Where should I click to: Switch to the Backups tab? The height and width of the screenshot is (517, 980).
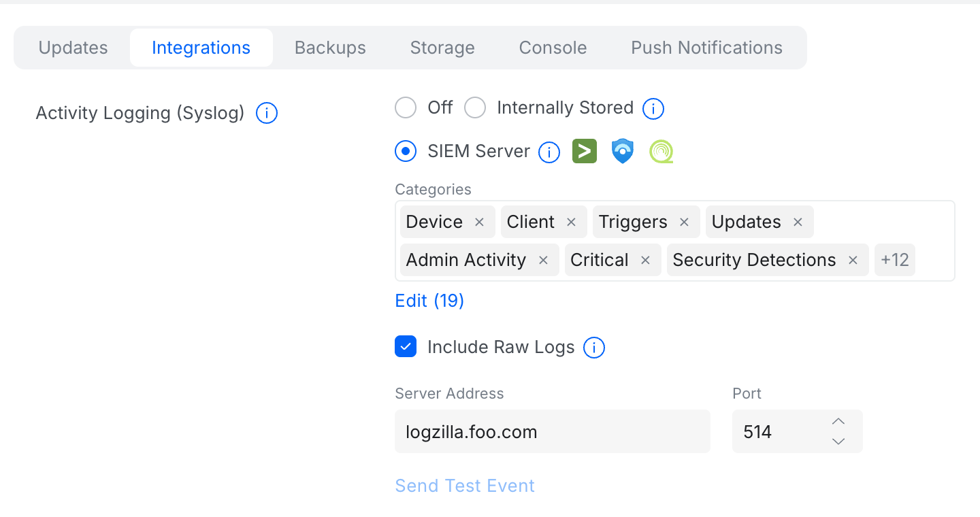(330, 47)
